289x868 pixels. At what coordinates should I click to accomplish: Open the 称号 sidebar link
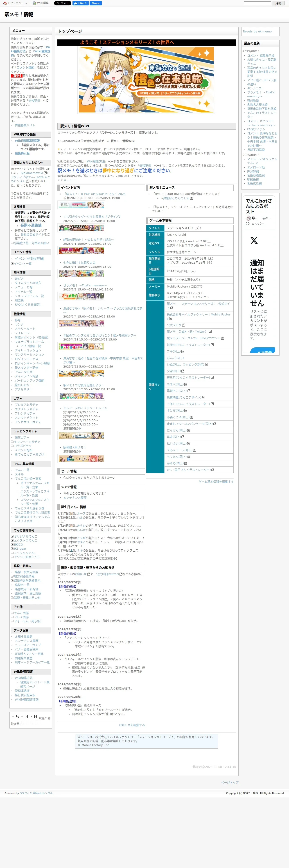(18, 320)
